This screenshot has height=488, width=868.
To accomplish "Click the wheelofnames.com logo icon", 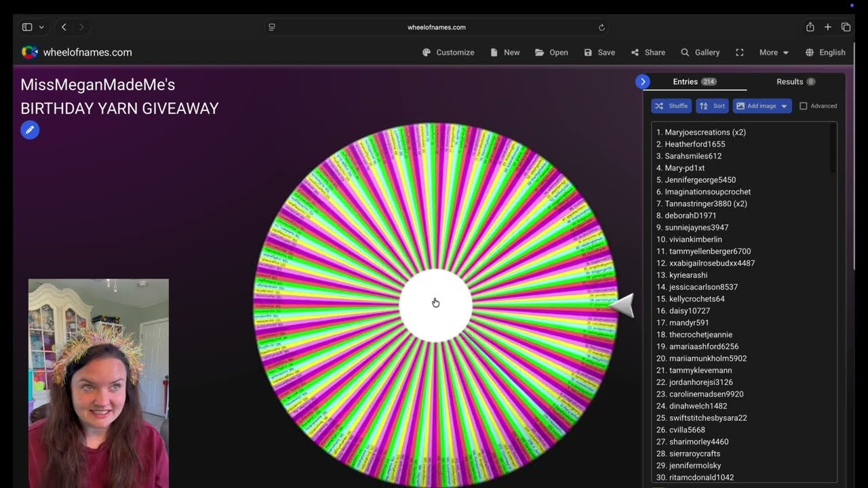I will point(30,52).
